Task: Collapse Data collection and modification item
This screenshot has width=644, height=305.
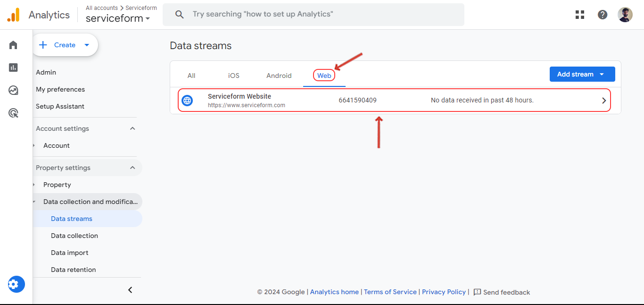Action: (x=34, y=202)
